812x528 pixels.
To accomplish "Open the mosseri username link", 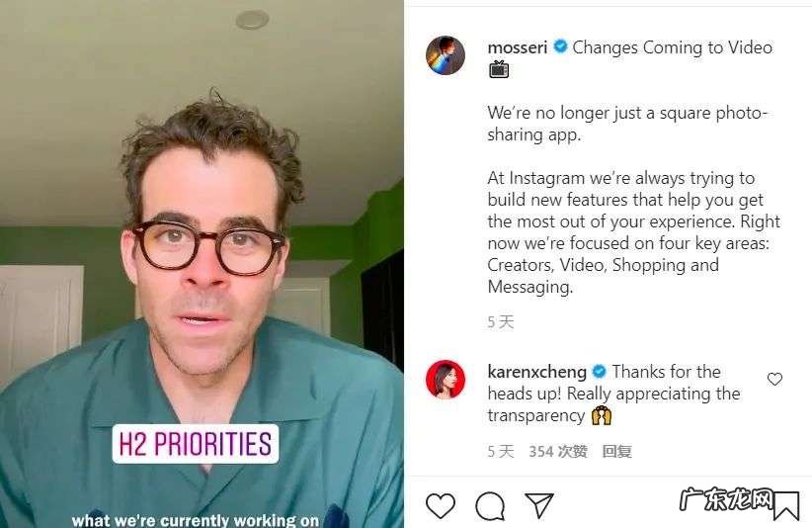I will tap(518, 47).
